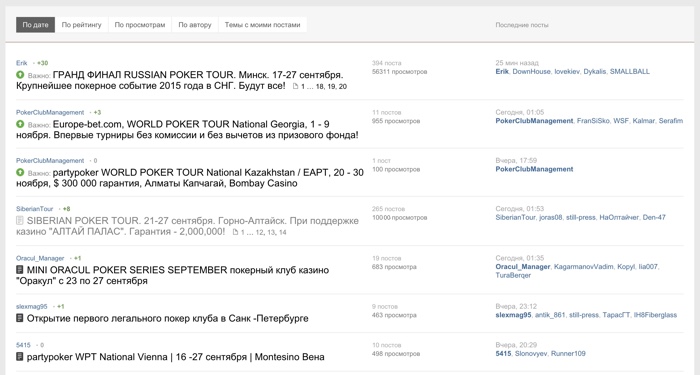Show the Темы с моими постами tab

pyautogui.click(x=262, y=25)
